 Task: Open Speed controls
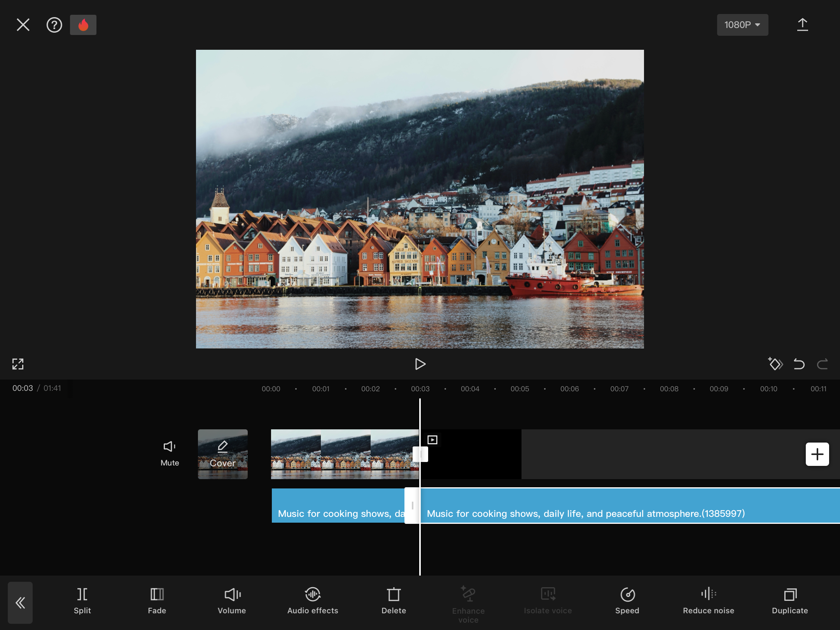click(x=627, y=601)
